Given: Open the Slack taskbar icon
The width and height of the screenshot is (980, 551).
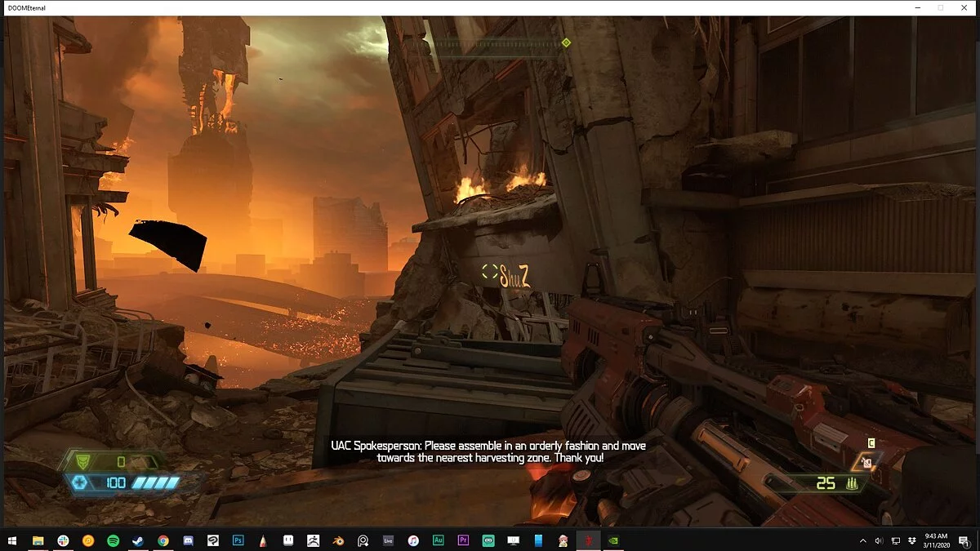Looking at the screenshot, I should (x=63, y=540).
